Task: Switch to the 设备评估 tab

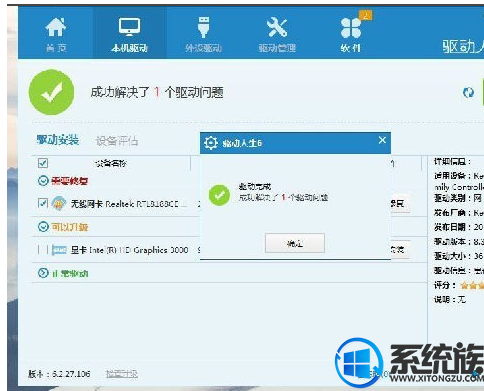Action: click(x=117, y=141)
